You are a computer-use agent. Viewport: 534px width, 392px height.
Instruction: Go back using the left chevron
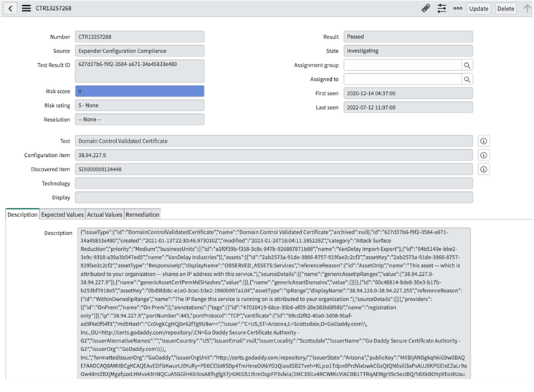coord(11,9)
